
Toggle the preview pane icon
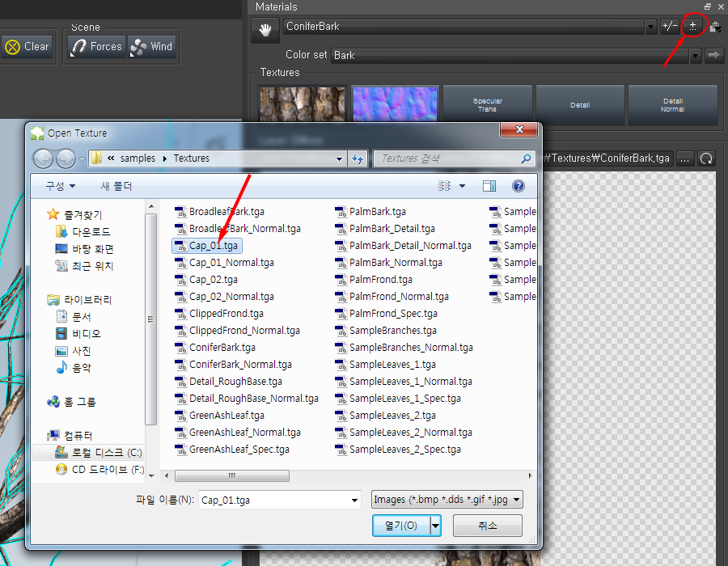[x=489, y=186]
